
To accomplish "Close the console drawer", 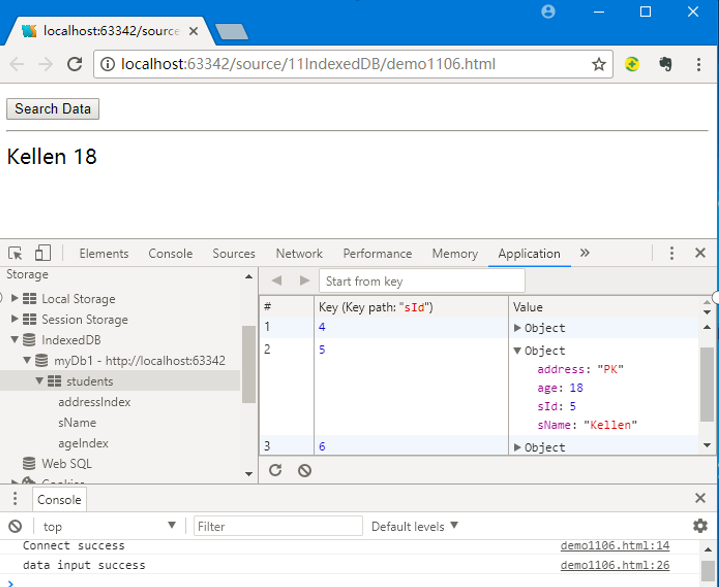I will pos(700,498).
